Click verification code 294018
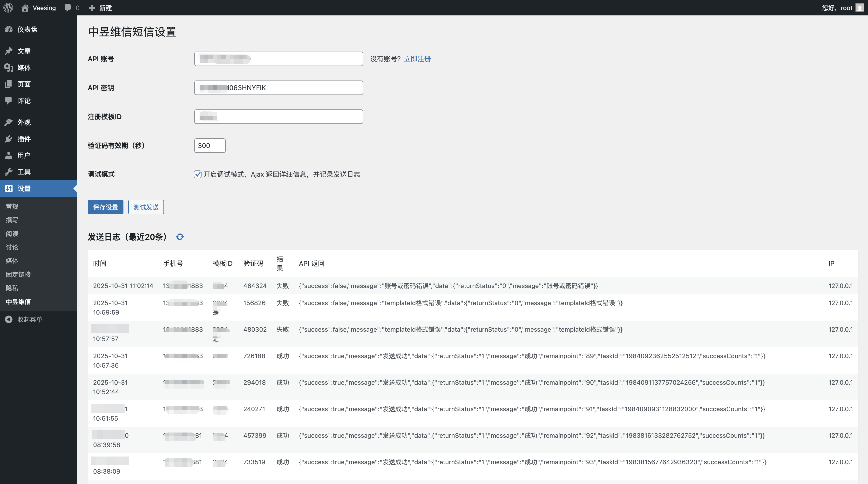The image size is (868, 484). (254, 383)
